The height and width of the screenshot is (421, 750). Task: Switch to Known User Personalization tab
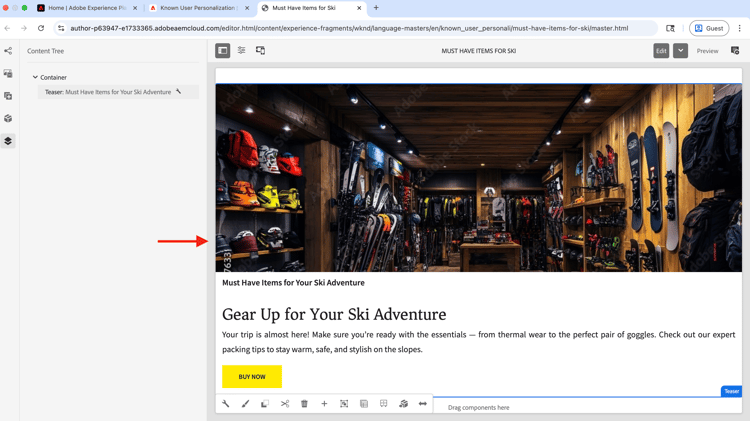[x=198, y=8]
